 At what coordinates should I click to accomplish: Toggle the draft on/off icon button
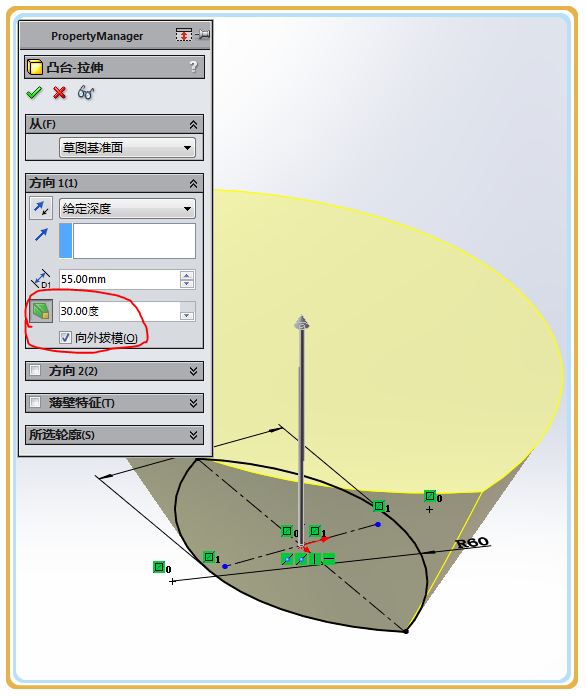[x=41, y=311]
